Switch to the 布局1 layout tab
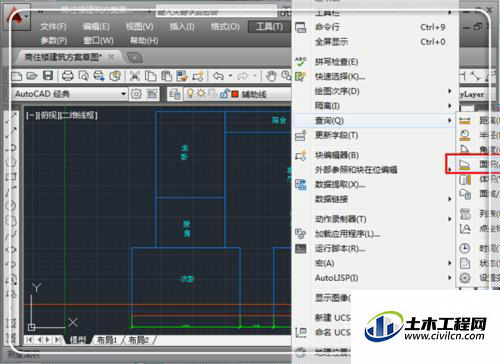The image size is (500, 364). [x=107, y=340]
